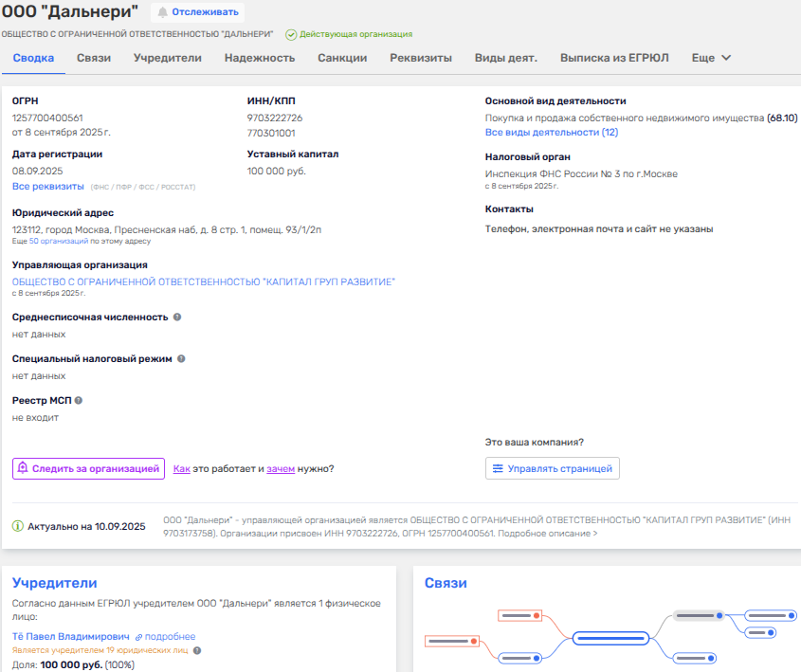The image size is (801, 672).
Task: Open Все виды деятельности (12) list
Action: point(551,133)
